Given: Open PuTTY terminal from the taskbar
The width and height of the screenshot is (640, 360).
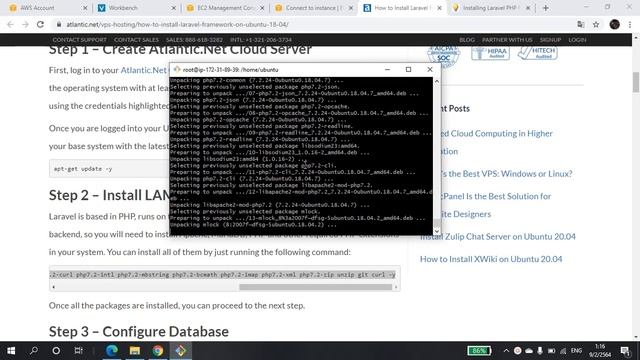Looking at the screenshot, I should (x=181, y=351).
